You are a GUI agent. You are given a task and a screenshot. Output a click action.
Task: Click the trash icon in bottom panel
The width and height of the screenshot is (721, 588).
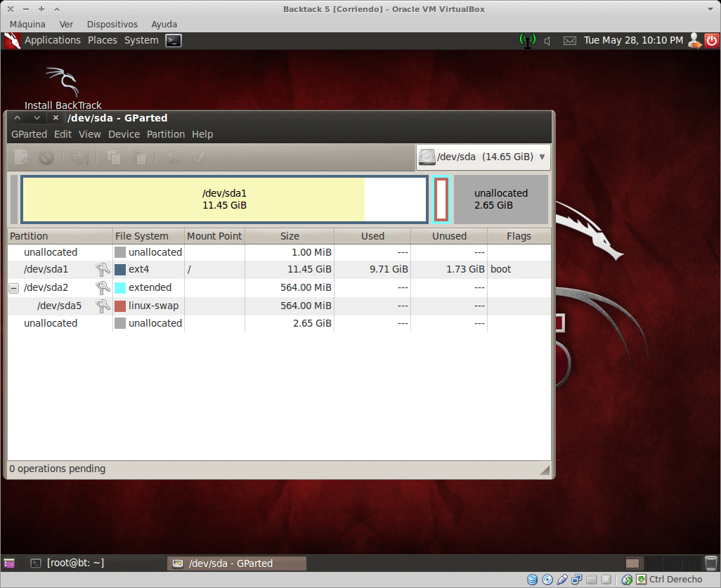[711, 563]
